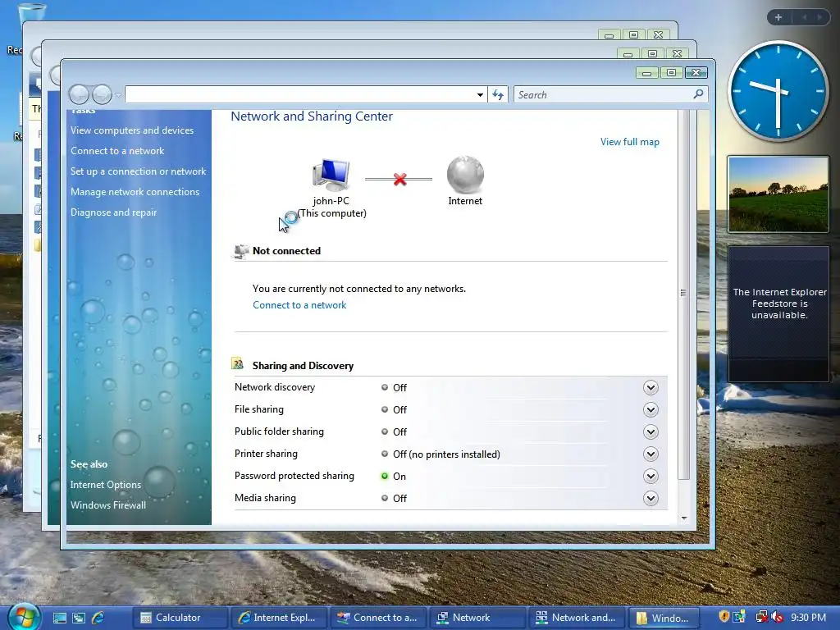Switch to Internet Explorer taskbar button
840x630 pixels.
[279, 618]
